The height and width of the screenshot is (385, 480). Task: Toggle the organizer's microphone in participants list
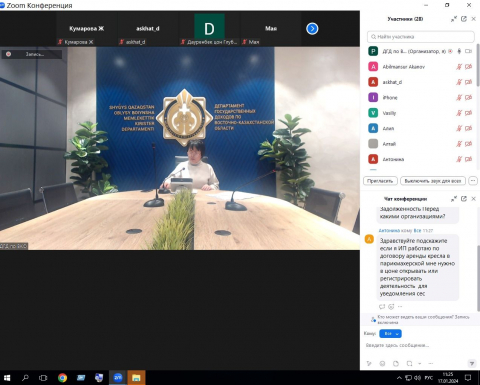tap(459, 51)
